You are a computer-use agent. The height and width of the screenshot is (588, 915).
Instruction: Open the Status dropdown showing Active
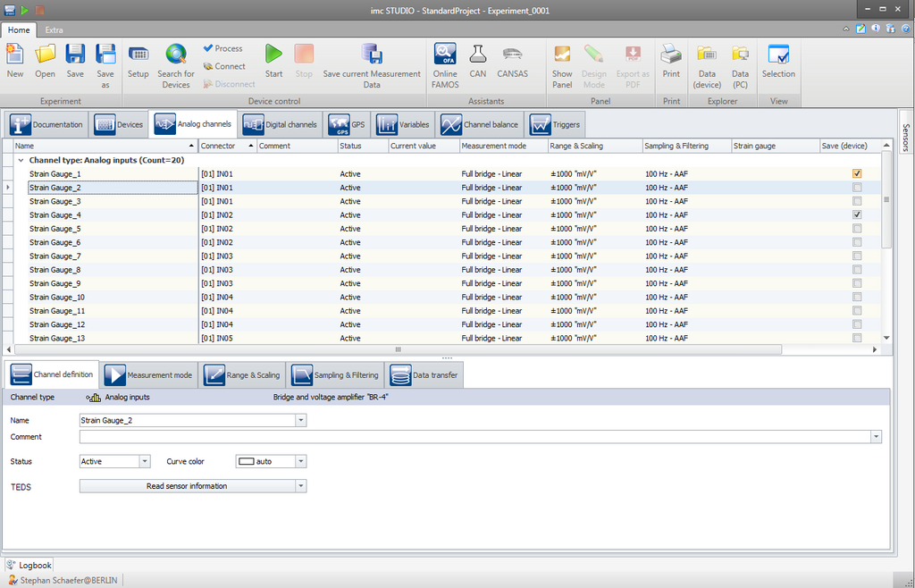tap(145, 462)
